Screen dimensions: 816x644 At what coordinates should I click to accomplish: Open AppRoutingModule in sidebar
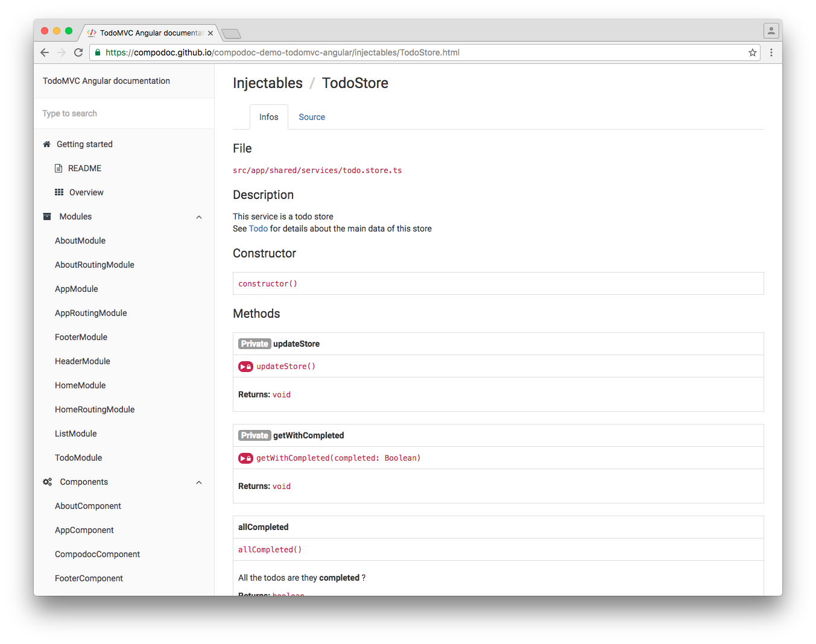tap(91, 313)
